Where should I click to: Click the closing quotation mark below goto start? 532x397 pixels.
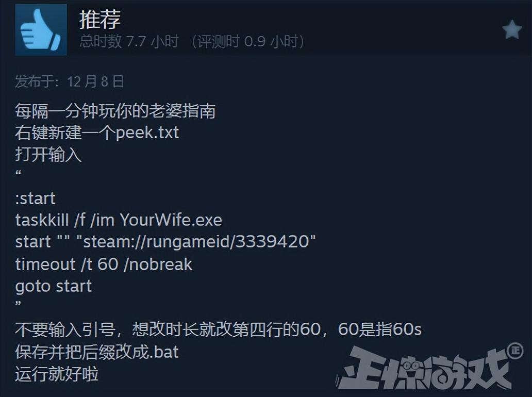point(19,303)
